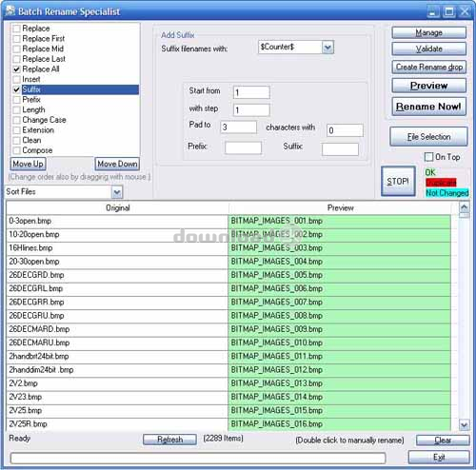Click the scroll up arrow of file list

(465, 207)
